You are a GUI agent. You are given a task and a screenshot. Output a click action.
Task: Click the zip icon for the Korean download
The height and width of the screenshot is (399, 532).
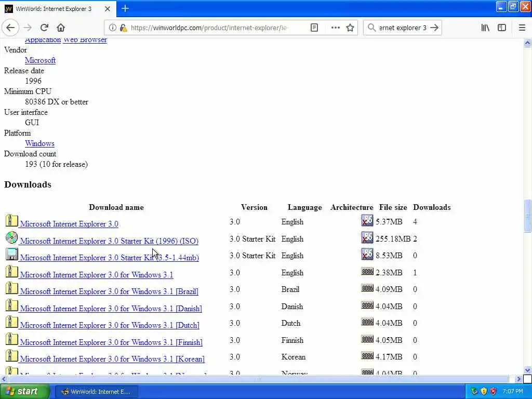[11, 355]
